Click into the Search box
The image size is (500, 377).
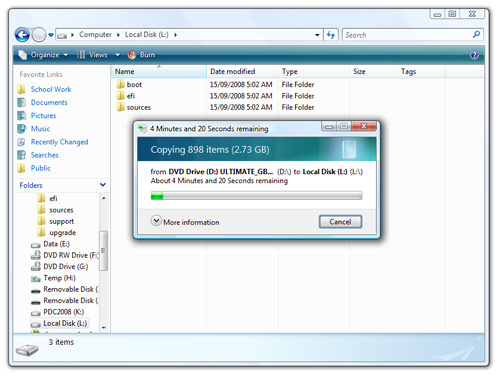(x=407, y=35)
